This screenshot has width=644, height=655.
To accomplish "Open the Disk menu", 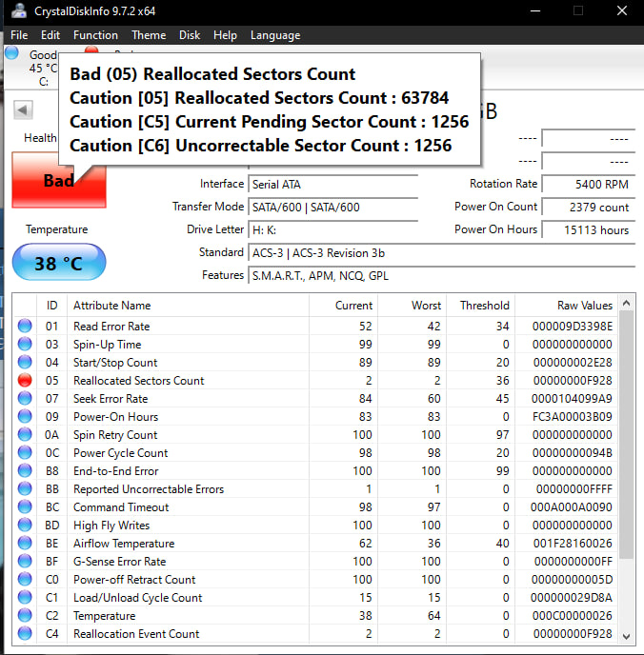I will pyautogui.click(x=190, y=35).
